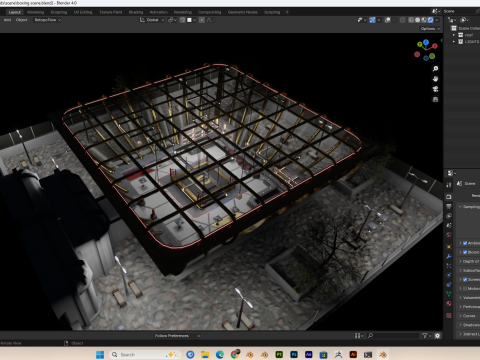This screenshot has width=480, height=360.
Task: Open the Tool properties tab
Action: point(449,185)
